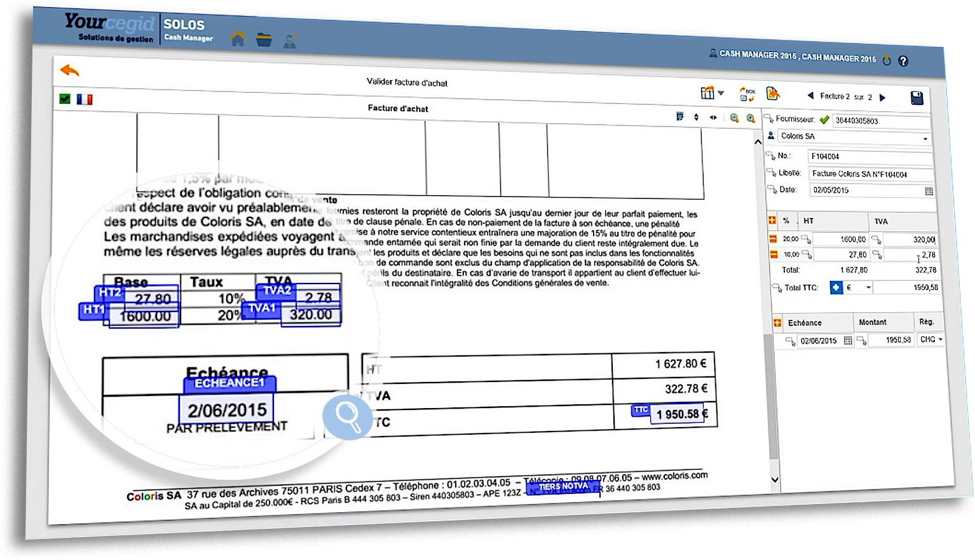Click the No. field F104004
The image size is (975, 560).
[x=870, y=156]
